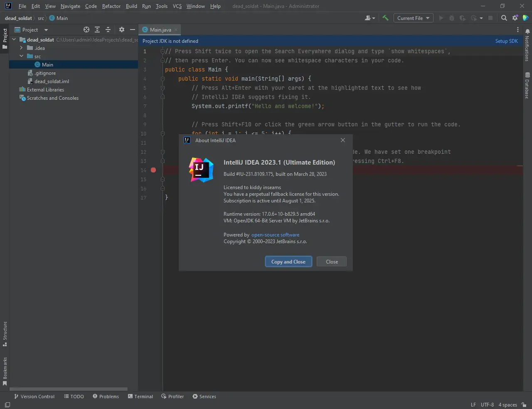Click the tool window quick access icon in status bar
Viewport: 532px width, 409px height.
(7, 405)
